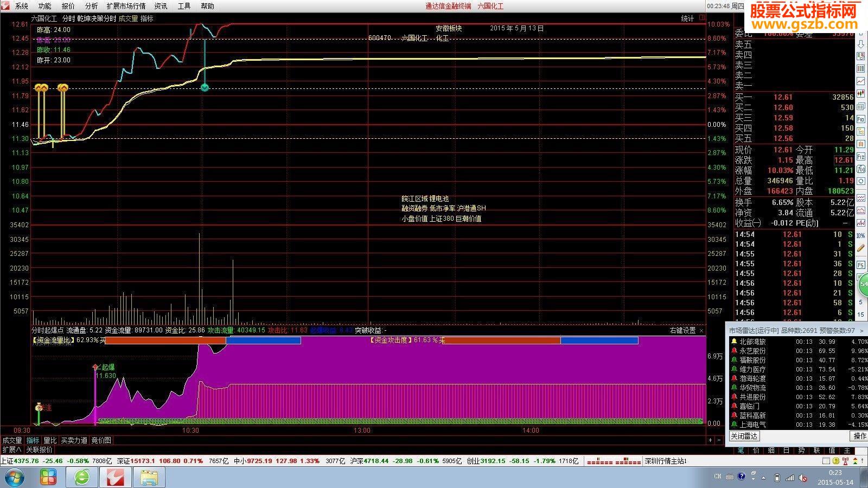
Task: Click 深圳行情主站1 in status bar
Action: (666, 461)
